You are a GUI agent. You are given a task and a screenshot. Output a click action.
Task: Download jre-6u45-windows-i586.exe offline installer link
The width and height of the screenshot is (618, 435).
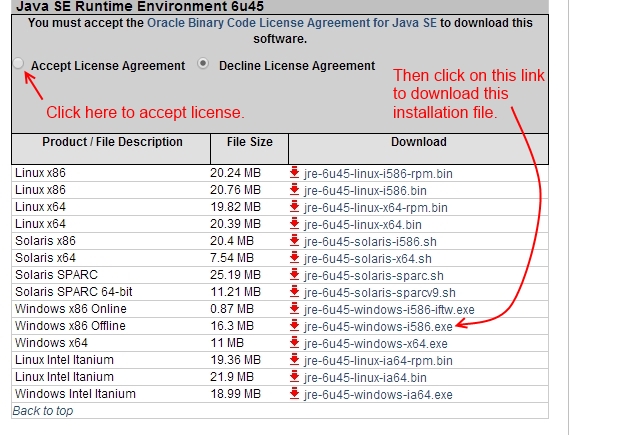[x=378, y=327]
